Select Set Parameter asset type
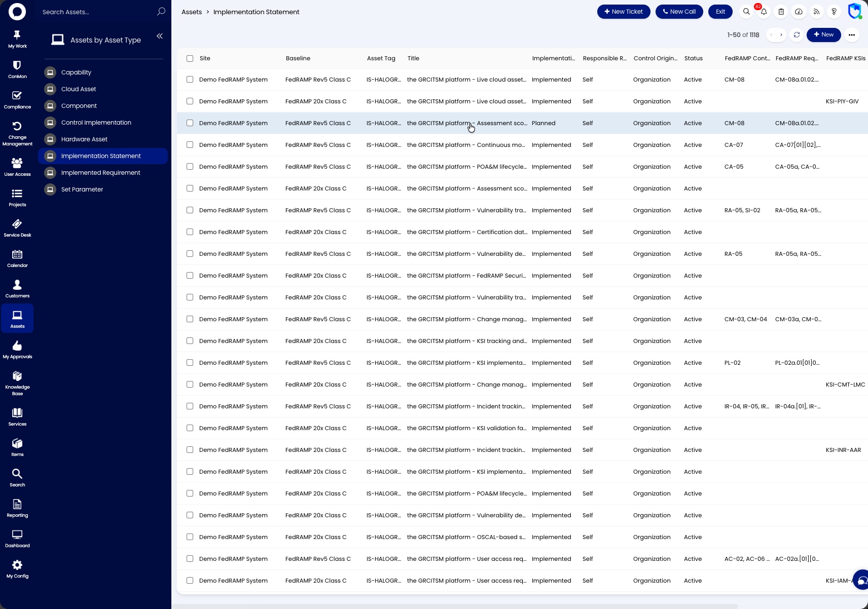 (x=103, y=189)
